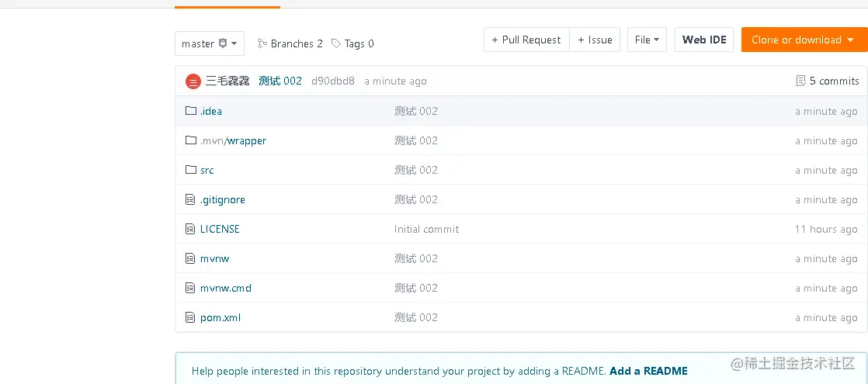
Task: Open the Clone or download dropdown
Action: [x=804, y=40]
